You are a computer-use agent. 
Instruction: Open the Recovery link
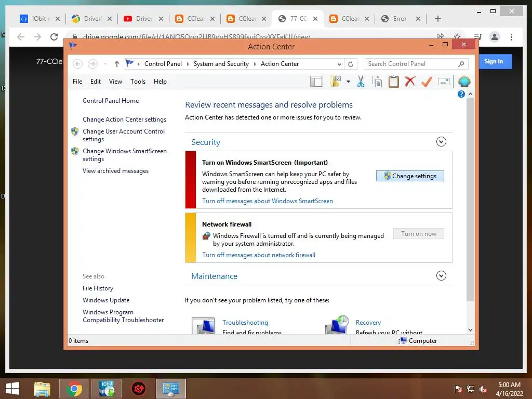[x=368, y=322]
